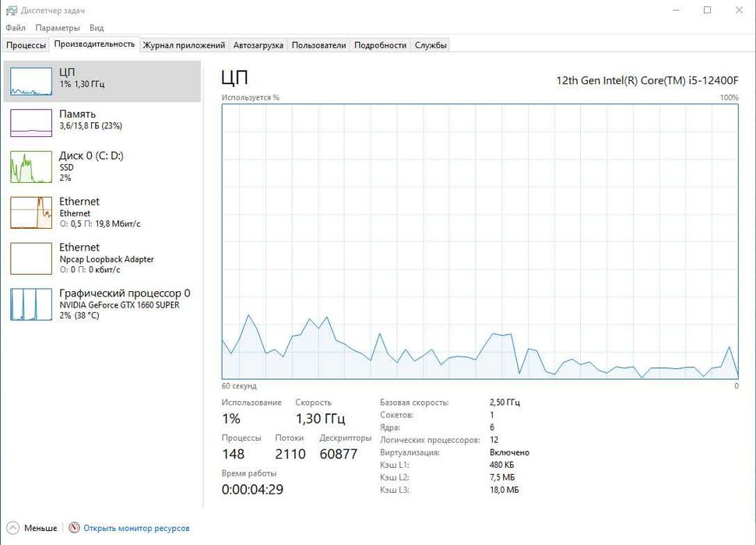Click the Task Manager app icon in title bar
Image resolution: width=756 pixels, height=545 pixels.
[x=10, y=10]
